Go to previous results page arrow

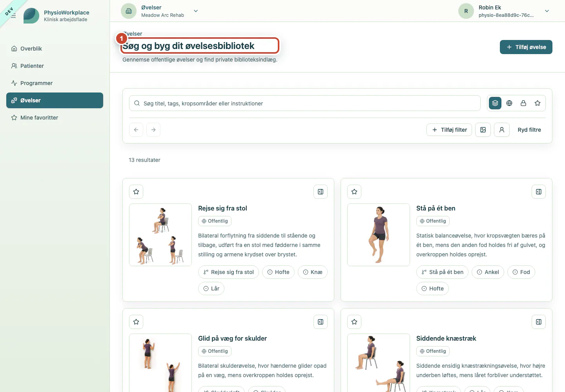click(x=136, y=130)
